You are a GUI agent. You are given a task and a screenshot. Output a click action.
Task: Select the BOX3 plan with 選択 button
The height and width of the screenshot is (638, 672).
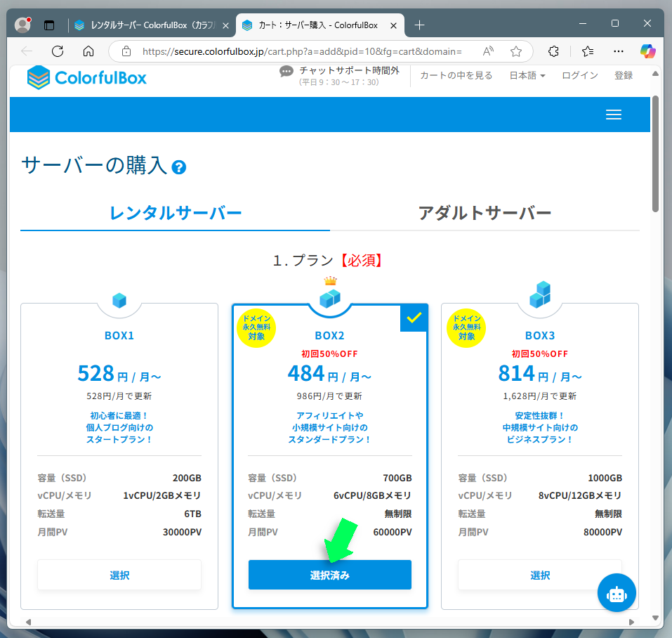(540, 575)
